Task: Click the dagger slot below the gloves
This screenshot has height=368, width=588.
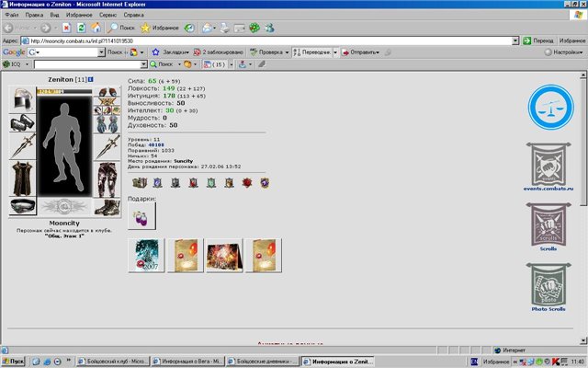Action: pos(107,147)
